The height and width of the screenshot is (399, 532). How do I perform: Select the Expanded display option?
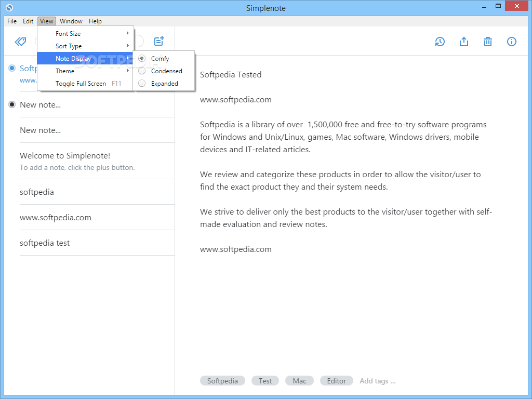pyautogui.click(x=164, y=84)
